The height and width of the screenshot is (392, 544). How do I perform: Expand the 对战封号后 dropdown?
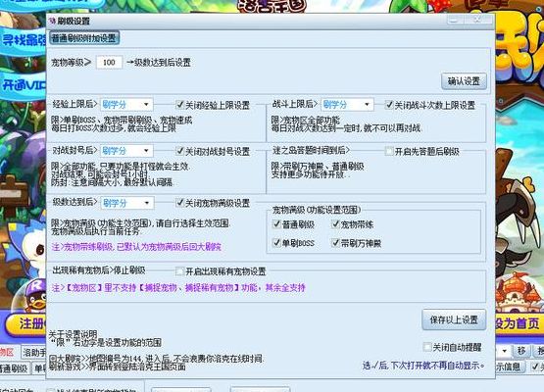coord(126,151)
